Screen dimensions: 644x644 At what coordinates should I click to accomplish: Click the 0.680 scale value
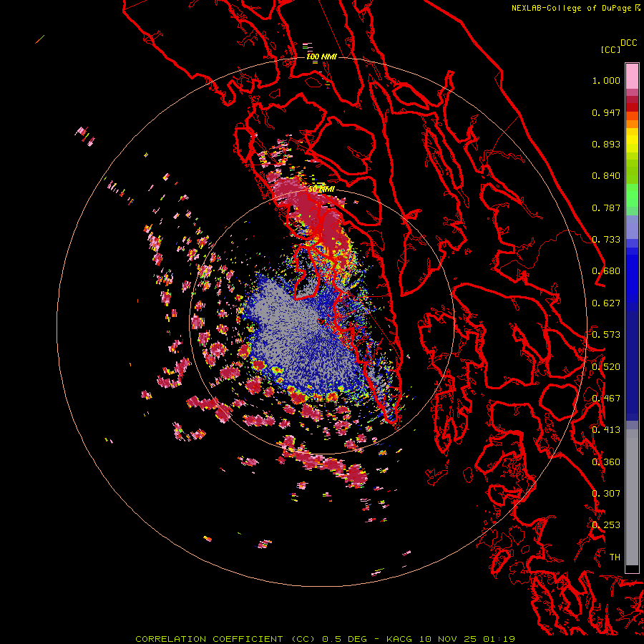click(x=606, y=271)
